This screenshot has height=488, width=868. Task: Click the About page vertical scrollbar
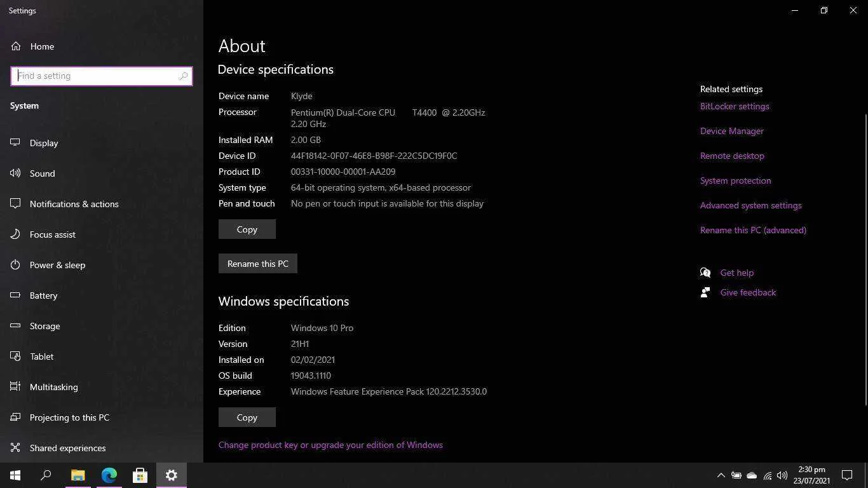[x=865, y=259]
